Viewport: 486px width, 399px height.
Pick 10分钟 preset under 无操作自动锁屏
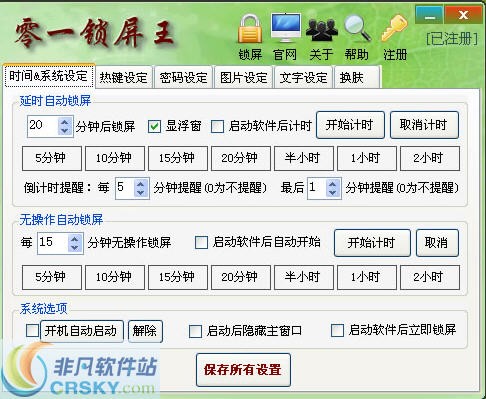(x=115, y=277)
